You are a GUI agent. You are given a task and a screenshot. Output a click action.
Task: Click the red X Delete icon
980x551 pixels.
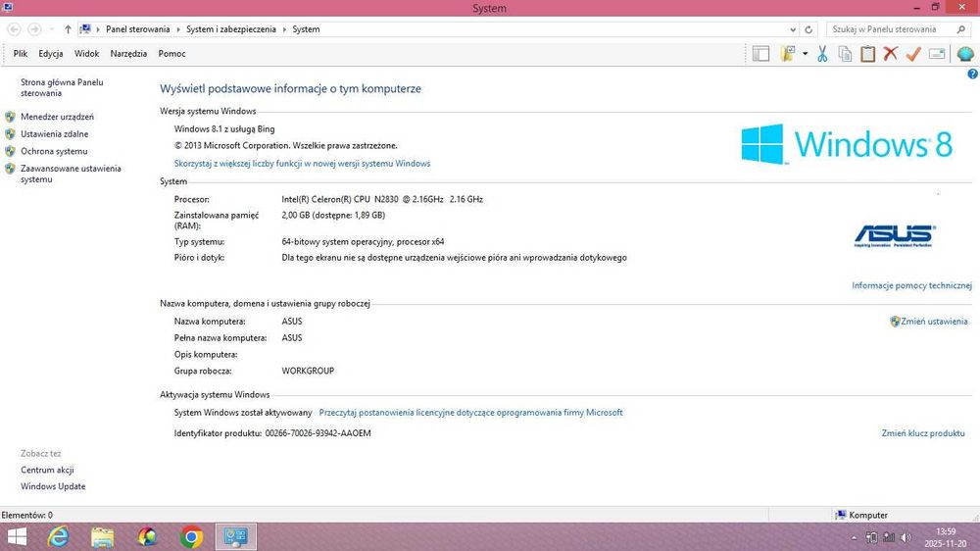[891, 54]
